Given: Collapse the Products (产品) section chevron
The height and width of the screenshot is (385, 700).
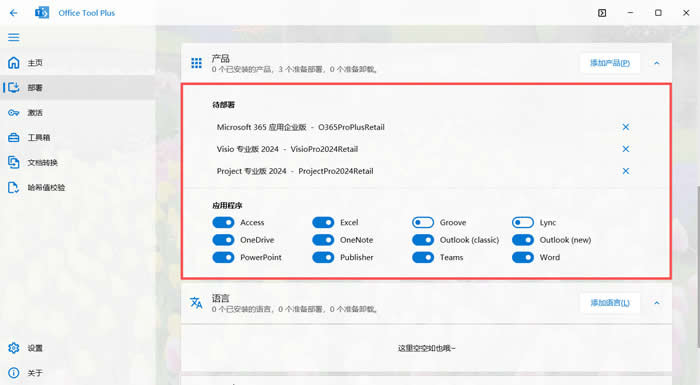Looking at the screenshot, I should [x=657, y=63].
